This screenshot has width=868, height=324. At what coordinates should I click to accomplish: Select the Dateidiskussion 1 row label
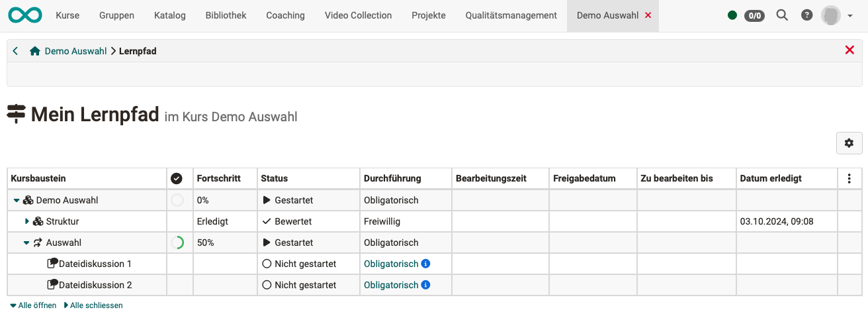pyautogui.click(x=95, y=264)
